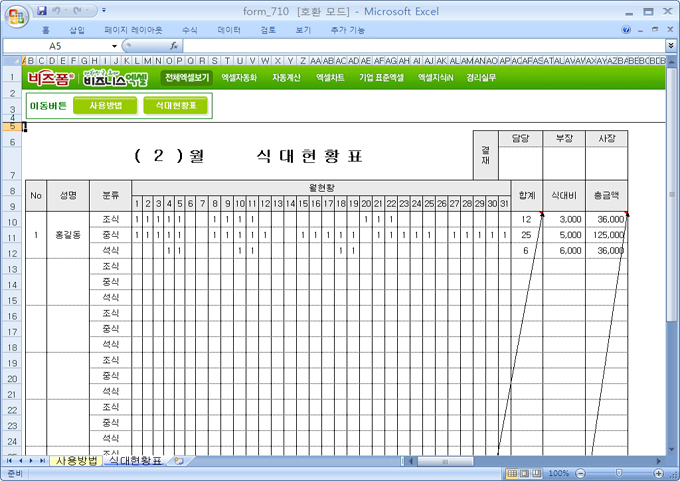
Task: Click the zoom out minus icon
Action: (x=578, y=473)
